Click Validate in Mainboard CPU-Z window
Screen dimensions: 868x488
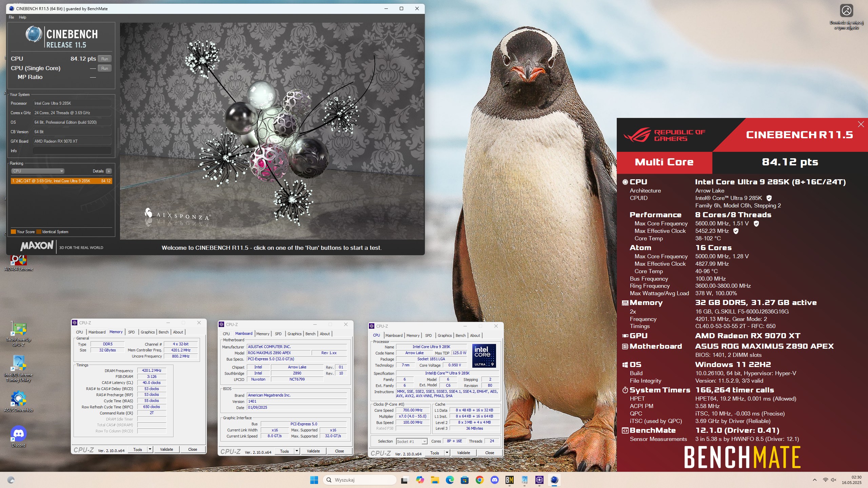tap(313, 451)
